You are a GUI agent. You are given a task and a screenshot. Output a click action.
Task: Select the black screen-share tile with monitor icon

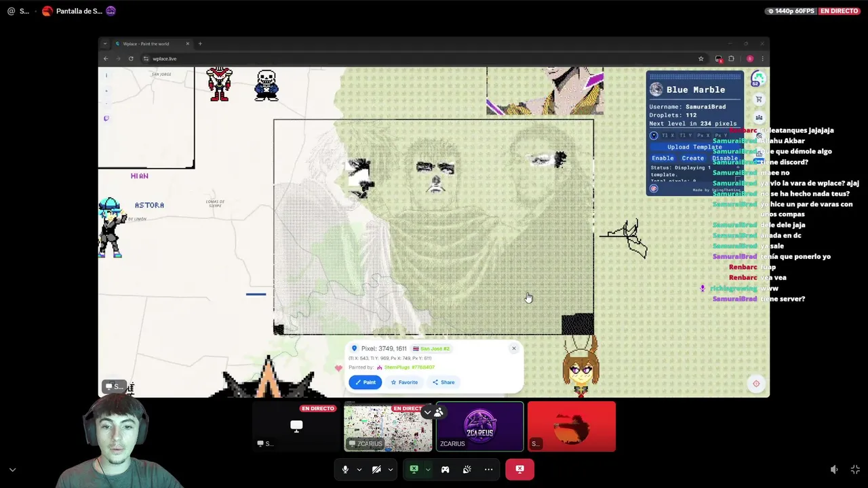[x=296, y=426]
